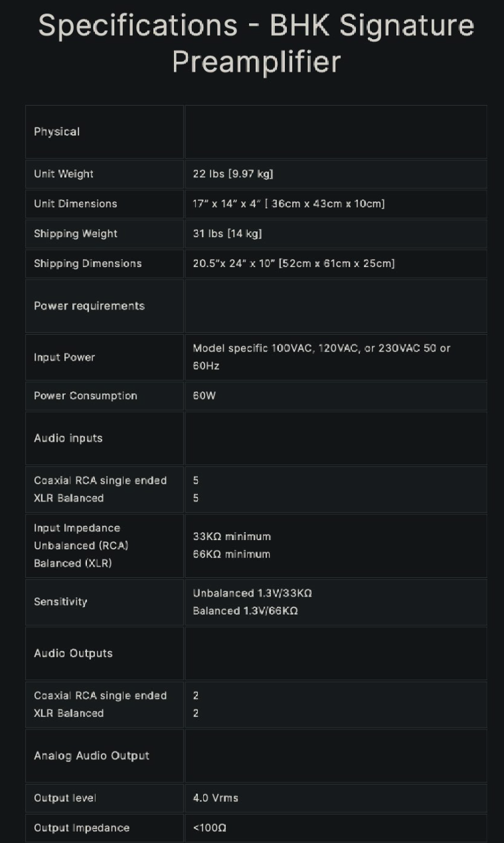Click the Input Power label
The height and width of the screenshot is (843, 504).
(64, 357)
